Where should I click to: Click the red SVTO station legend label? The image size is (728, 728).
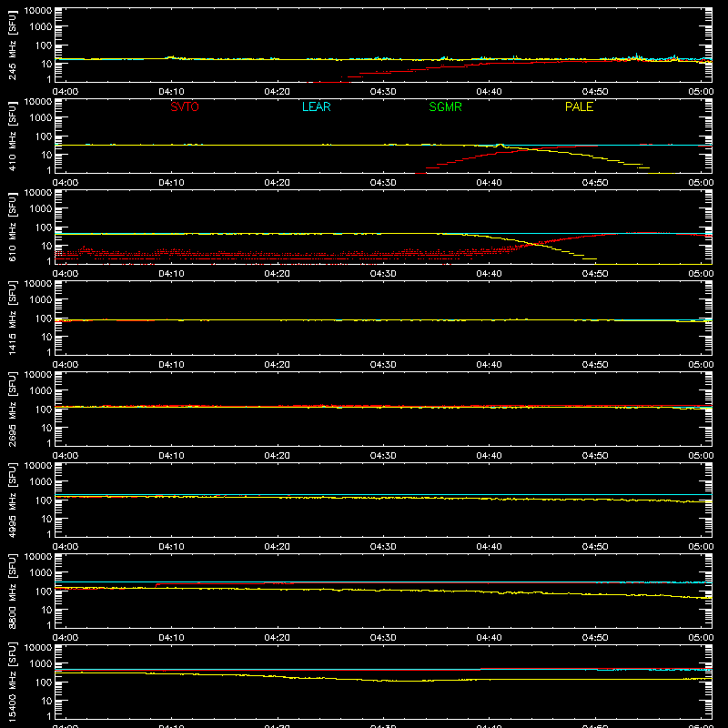185,106
